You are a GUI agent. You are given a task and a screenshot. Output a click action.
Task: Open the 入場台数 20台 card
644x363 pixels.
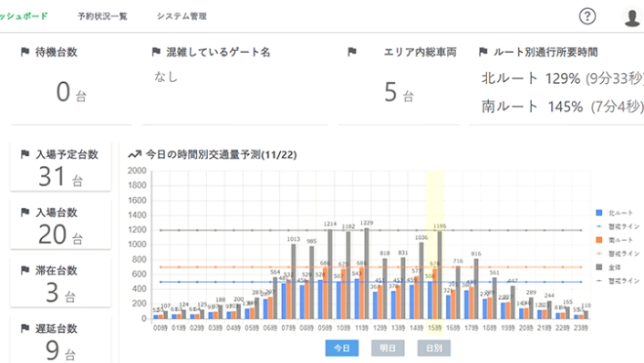coord(61,224)
